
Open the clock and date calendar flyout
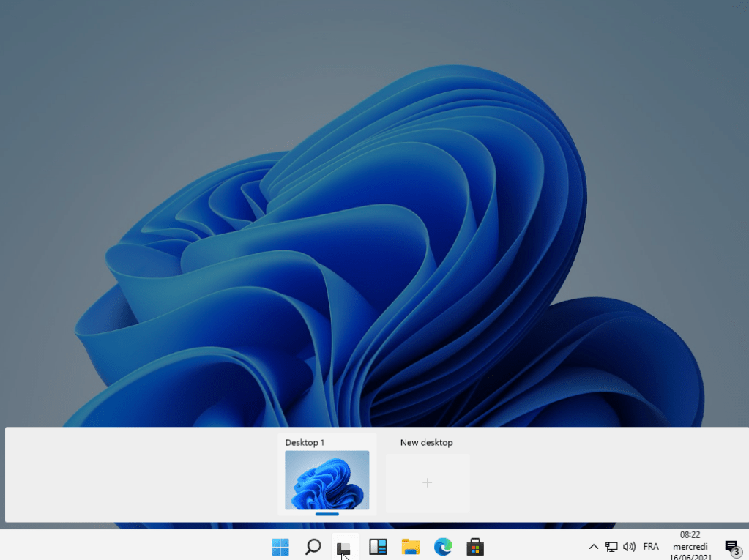tap(690, 547)
